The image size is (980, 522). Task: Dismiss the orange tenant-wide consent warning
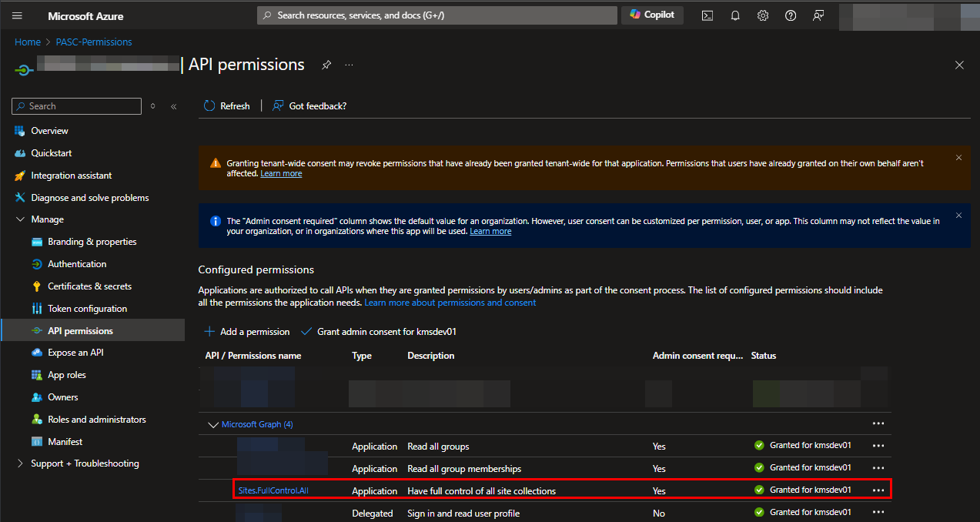point(958,158)
